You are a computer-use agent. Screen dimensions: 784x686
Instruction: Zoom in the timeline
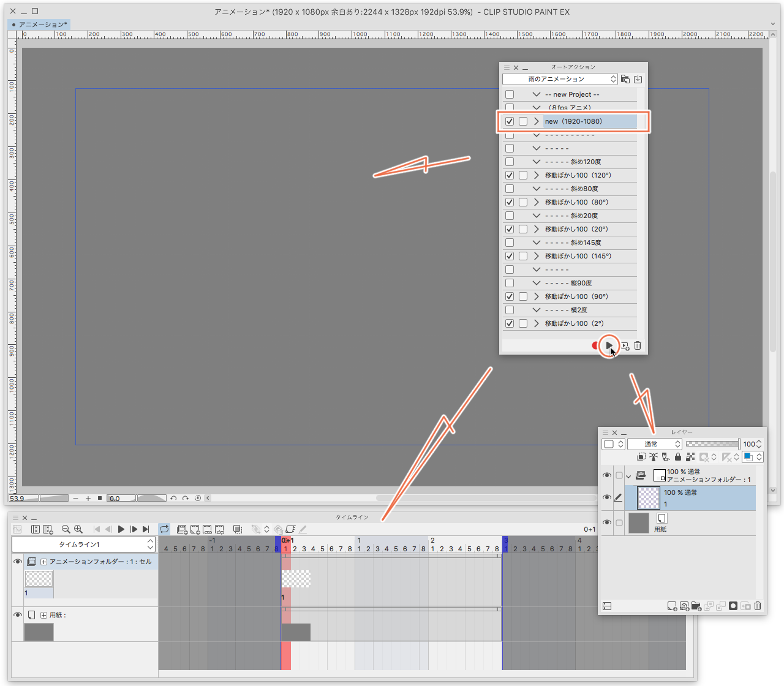coord(78,529)
